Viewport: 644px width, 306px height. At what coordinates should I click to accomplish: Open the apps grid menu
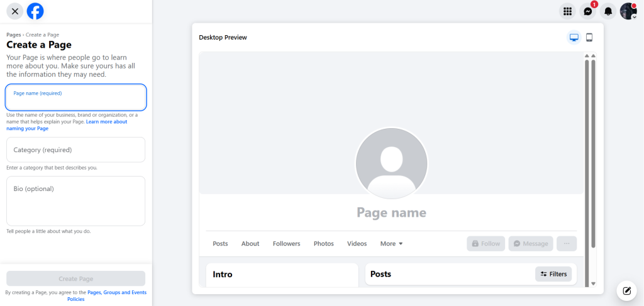[568, 11]
